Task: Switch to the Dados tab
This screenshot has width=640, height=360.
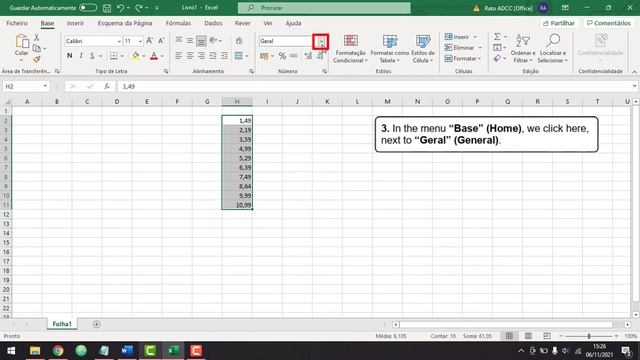Action: 213,23
